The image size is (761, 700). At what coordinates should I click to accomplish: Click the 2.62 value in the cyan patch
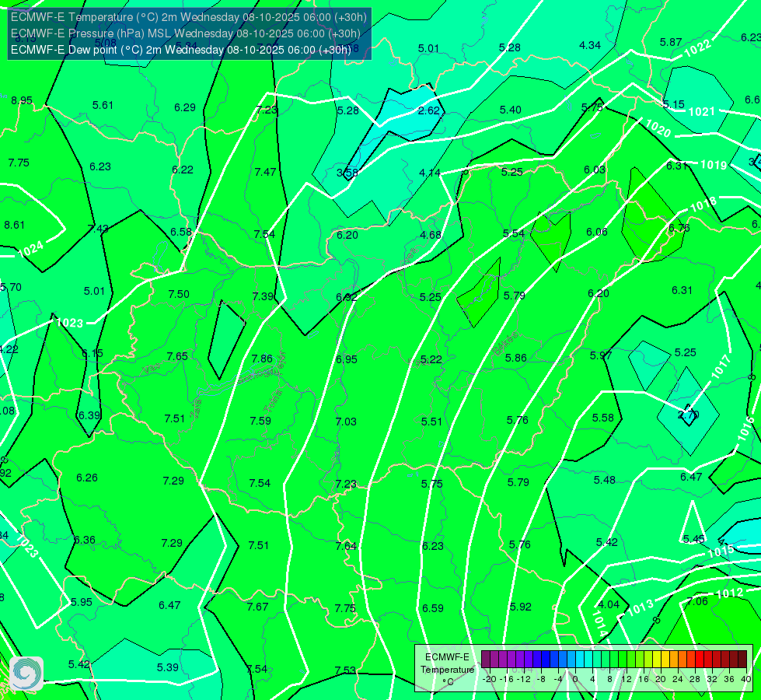(428, 110)
